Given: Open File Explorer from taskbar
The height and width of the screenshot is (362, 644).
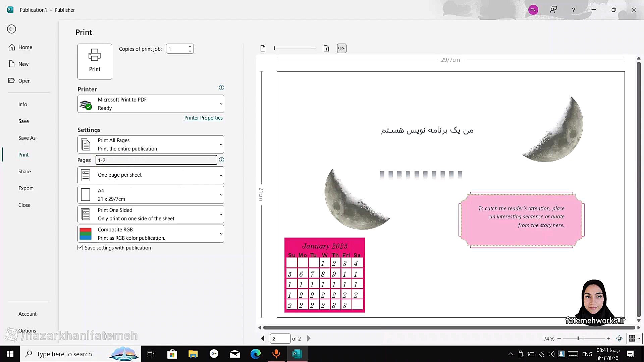Looking at the screenshot, I should pyautogui.click(x=193, y=354).
